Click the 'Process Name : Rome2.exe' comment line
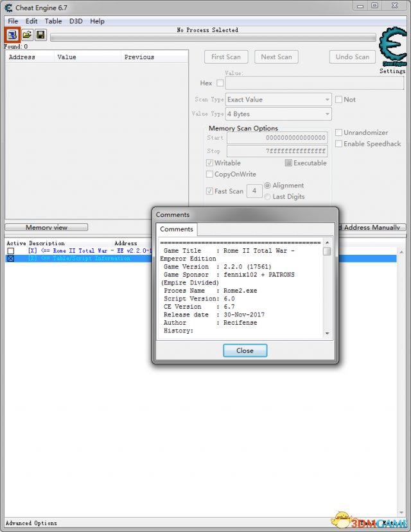Viewport: 411px width, 532px height. [211, 291]
